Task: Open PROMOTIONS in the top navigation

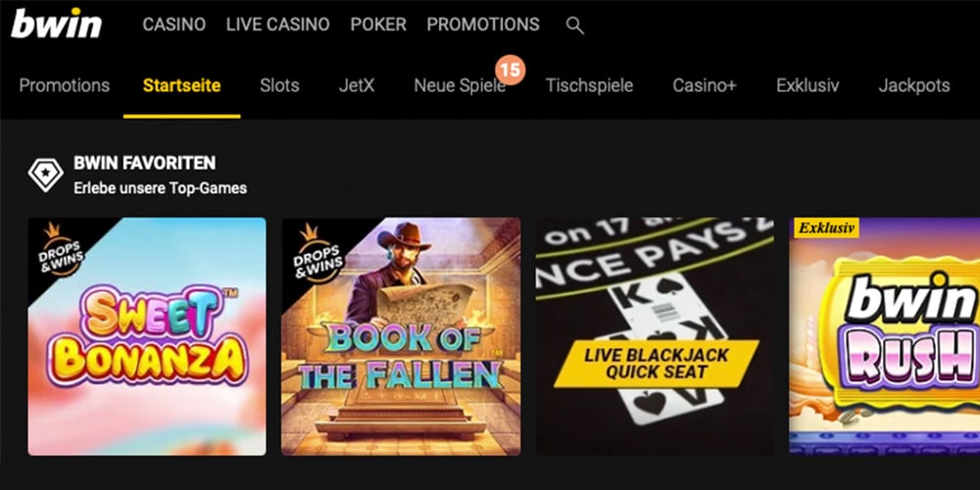Action: (x=483, y=24)
